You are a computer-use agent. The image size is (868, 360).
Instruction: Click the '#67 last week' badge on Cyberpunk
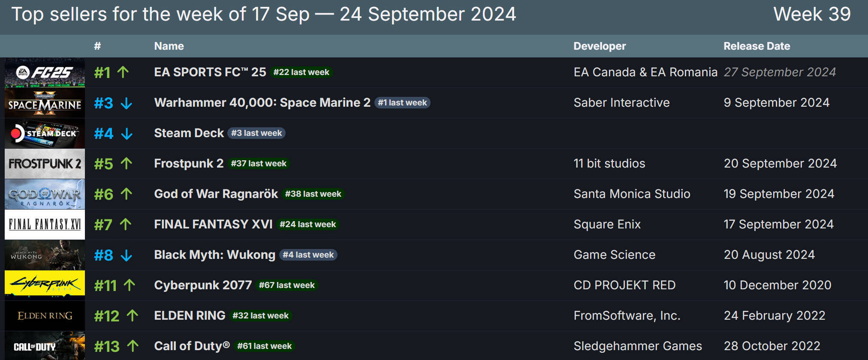(287, 285)
